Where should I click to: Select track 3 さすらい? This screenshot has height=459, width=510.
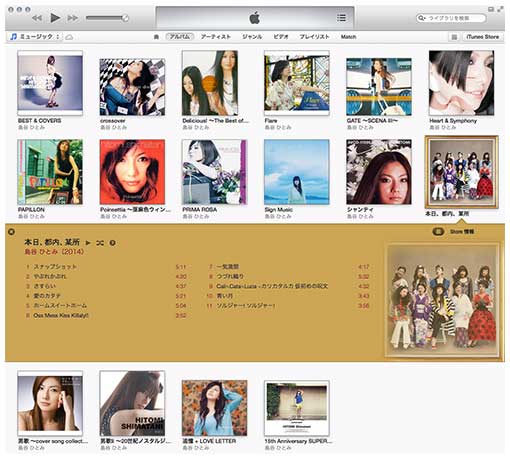point(106,286)
